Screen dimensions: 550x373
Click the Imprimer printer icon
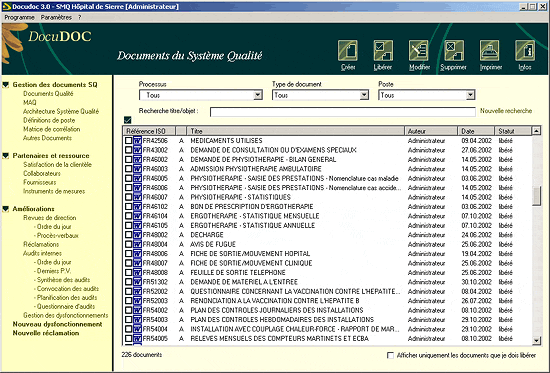(489, 51)
